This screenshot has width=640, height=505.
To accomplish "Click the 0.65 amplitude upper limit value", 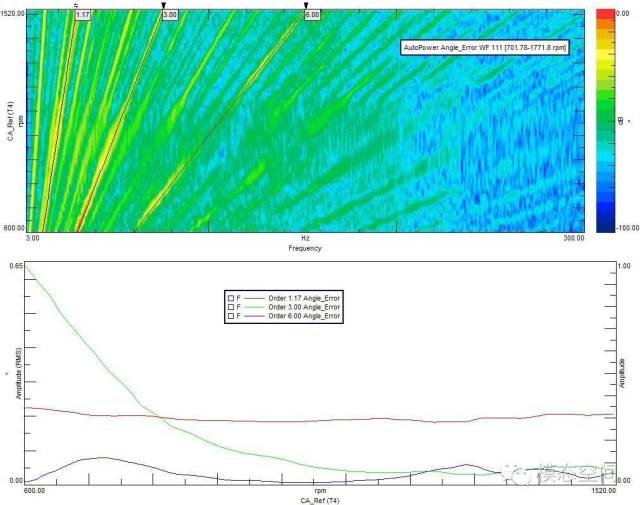I will pos(15,266).
